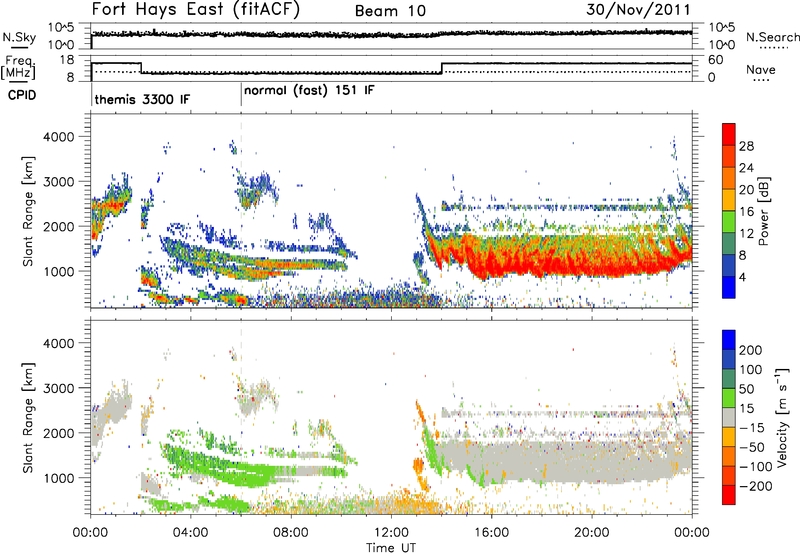Pick the yellow 16-20 dB power colorbar segment
Viewport: 800px width, 554px height.
729,200
